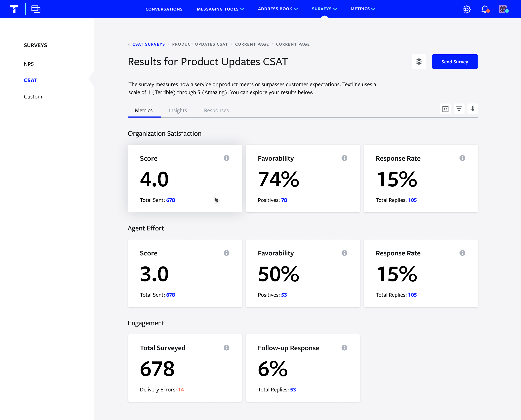Select NPS in the sidebar
Image resolution: width=521 pixels, height=420 pixels.
(x=29, y=64)
